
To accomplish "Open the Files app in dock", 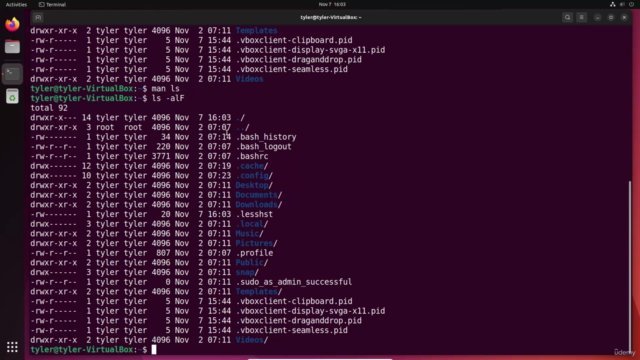I will [12, 47].
